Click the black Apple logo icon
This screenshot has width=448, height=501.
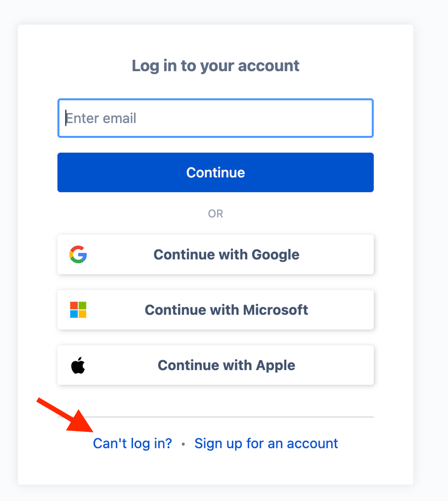pos(78,365)
